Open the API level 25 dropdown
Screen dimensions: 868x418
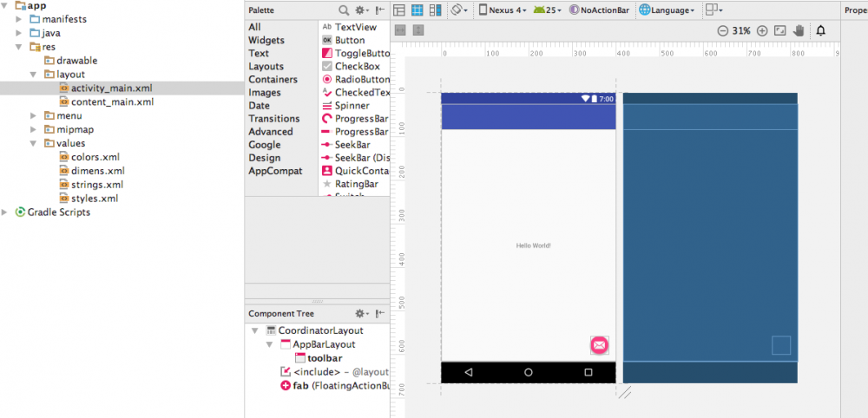[546, 10]
